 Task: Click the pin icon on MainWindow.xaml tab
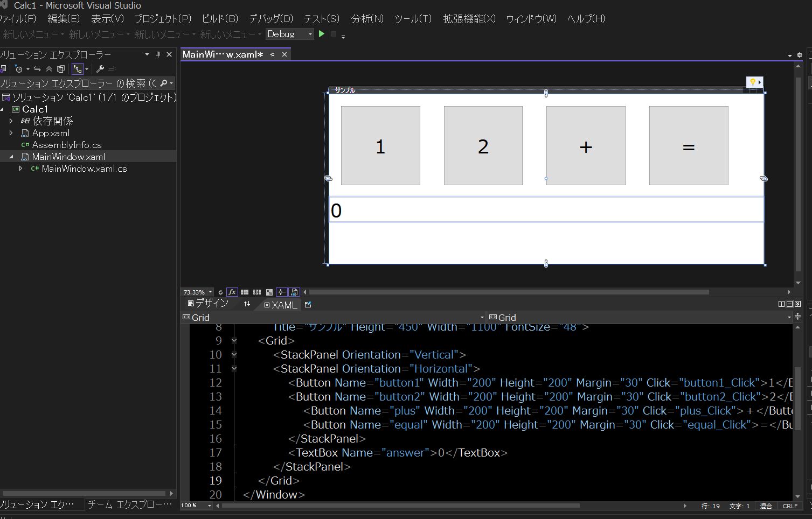click(x=272, y=54)
